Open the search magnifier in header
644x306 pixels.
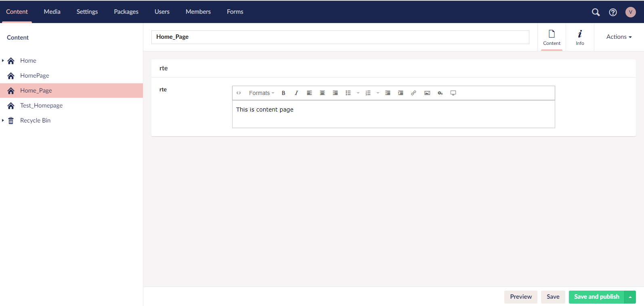(596, 12)
